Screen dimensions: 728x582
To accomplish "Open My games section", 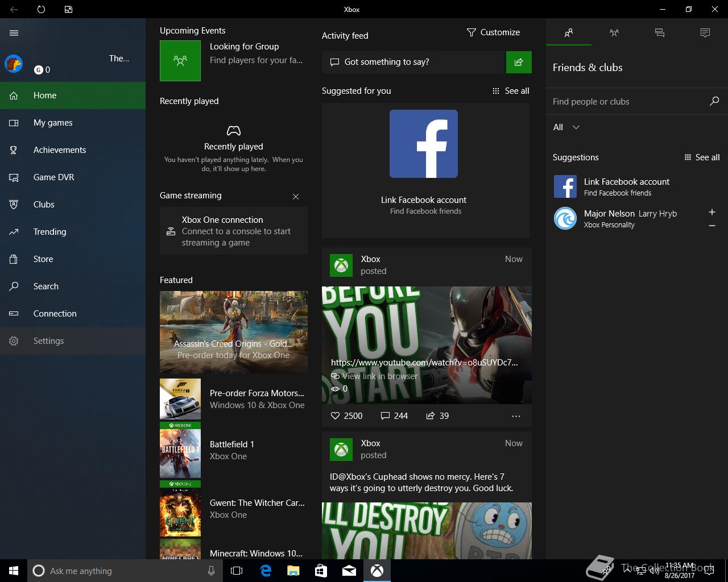I will tap(73, 123).
